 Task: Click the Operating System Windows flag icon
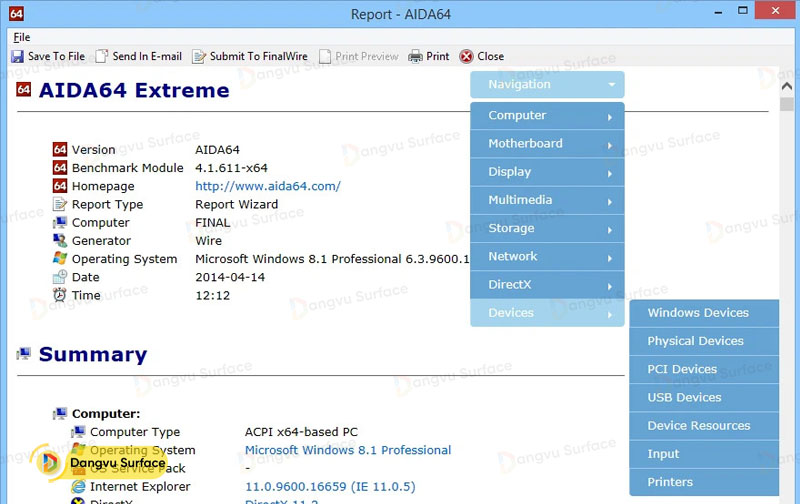pos(60,259)
